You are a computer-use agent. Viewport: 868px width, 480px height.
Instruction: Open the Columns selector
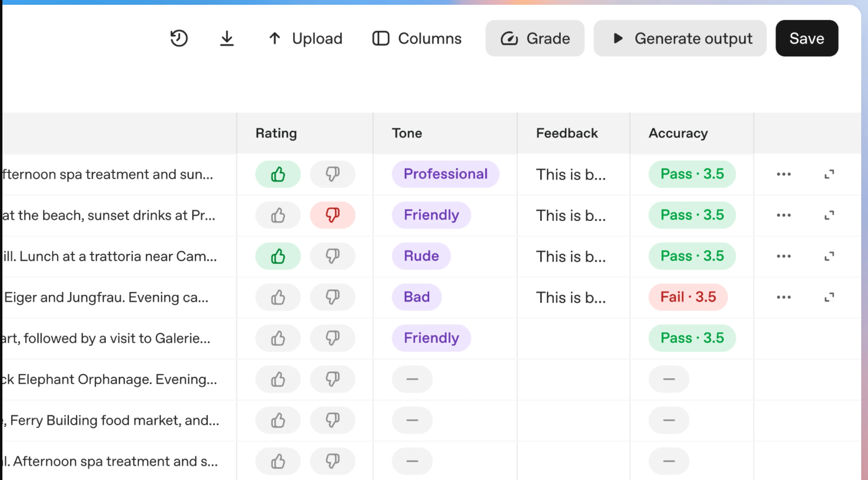pos(417,38)
